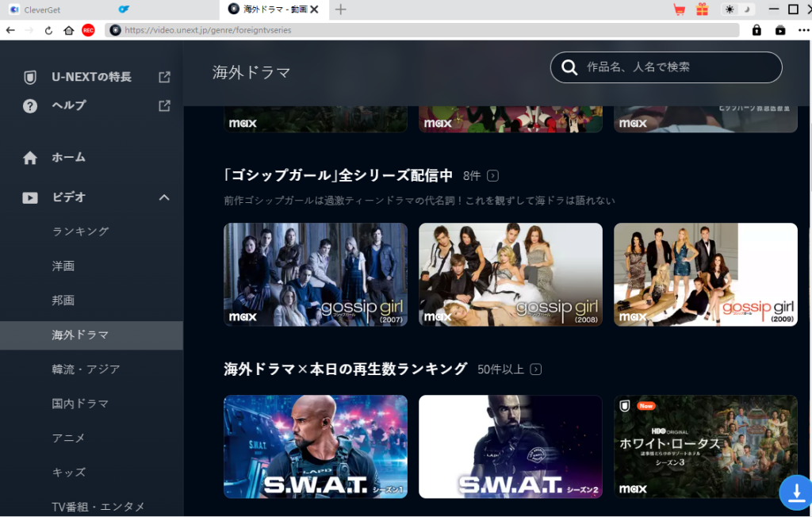Image resolution: width=812 pixels, height=517 pixels.
Task: Enable light mode with the sun toggle
Action: [729, 9]
